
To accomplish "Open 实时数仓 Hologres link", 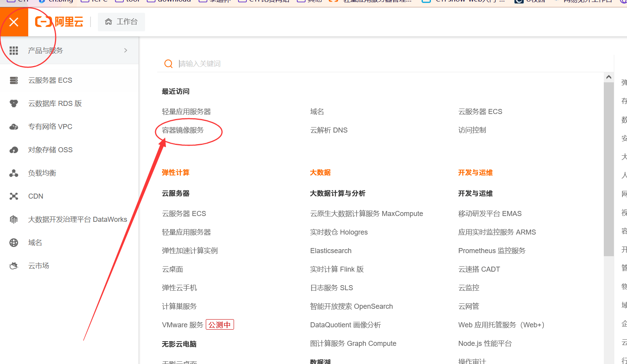I will [339, 232].
